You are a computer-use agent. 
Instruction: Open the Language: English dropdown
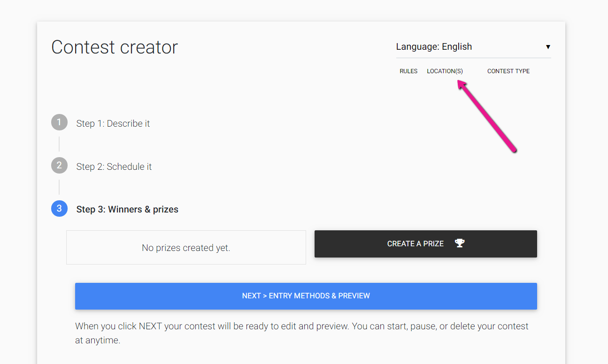[x=473, y=46]
